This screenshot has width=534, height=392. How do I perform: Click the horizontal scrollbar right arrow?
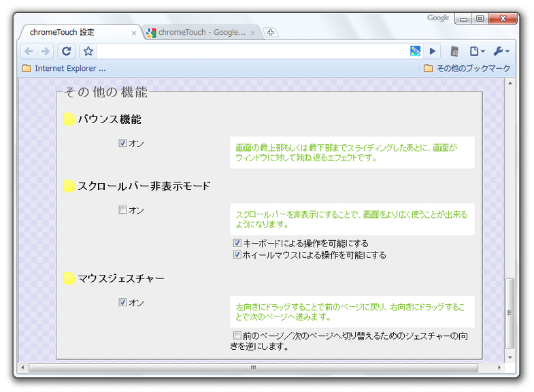pos(499,367)
